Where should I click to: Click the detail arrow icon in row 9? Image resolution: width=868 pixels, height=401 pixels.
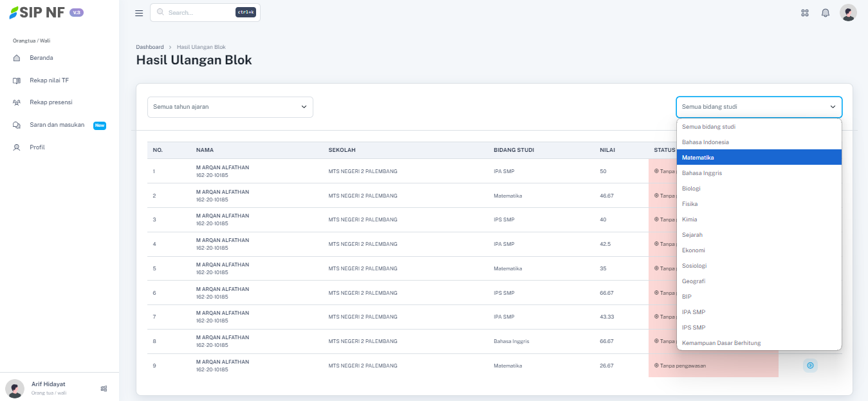[x=810, y=366]
